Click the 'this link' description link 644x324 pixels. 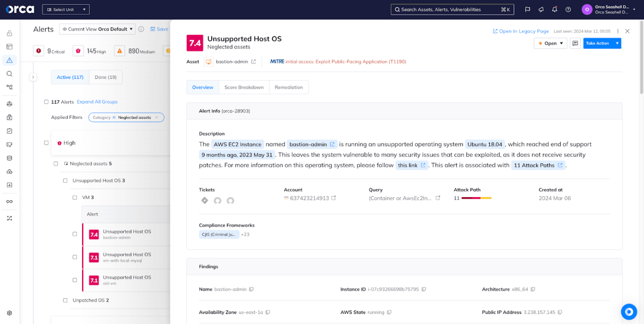(x=411, y=165)
